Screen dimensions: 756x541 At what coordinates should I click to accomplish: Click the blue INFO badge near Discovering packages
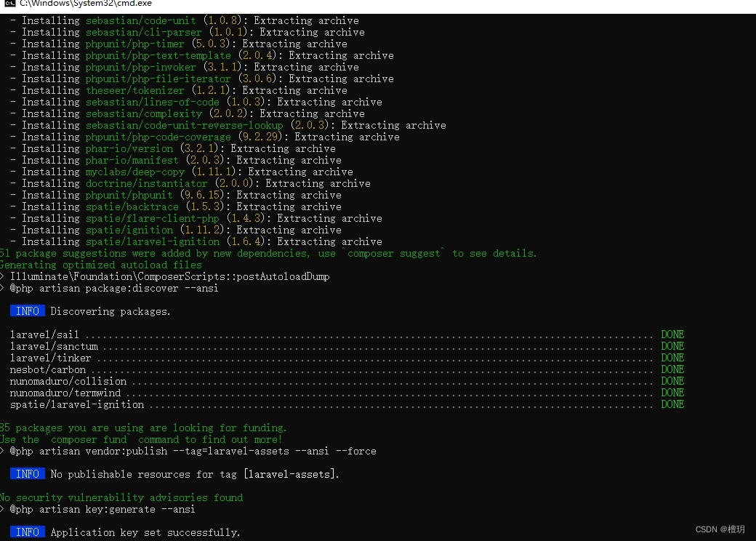[27, 310]
